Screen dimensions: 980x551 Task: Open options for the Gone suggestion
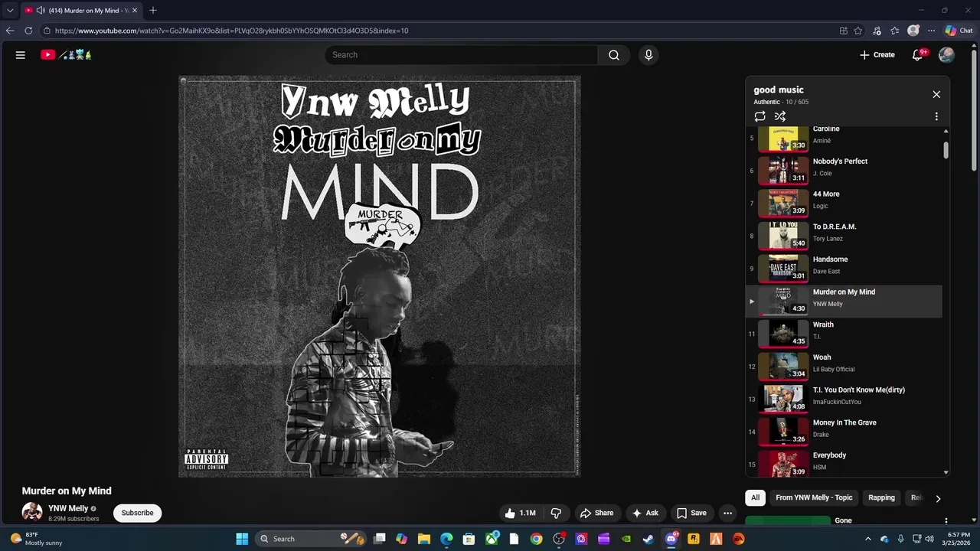click(x=946, y=521)
